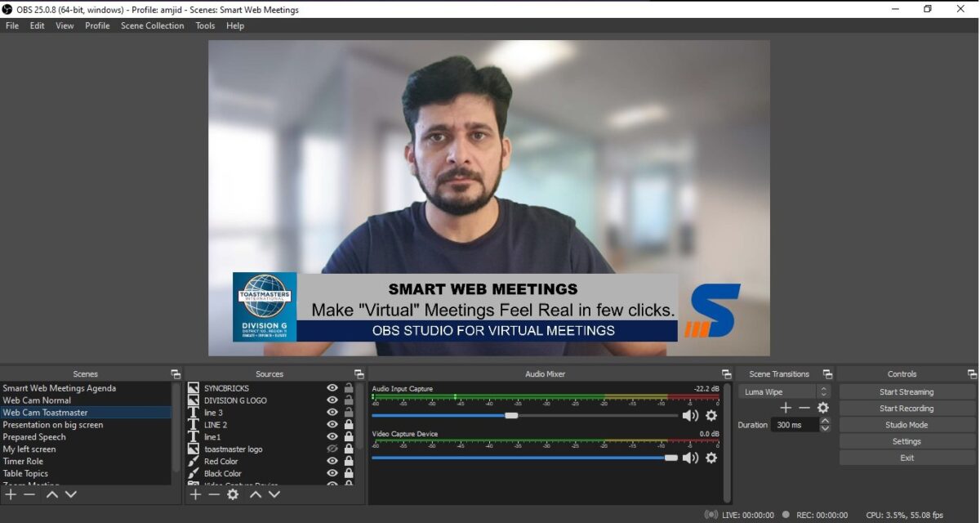Open source properties gear in Sources toolbar

[233, 494]
